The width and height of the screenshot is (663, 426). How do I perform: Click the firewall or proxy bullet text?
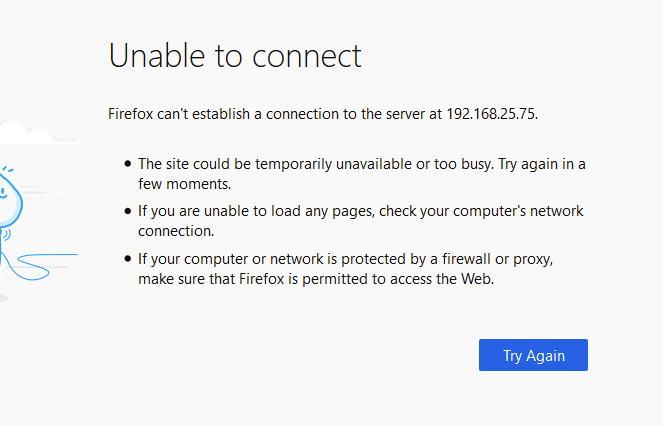click(x=345, y=269)
